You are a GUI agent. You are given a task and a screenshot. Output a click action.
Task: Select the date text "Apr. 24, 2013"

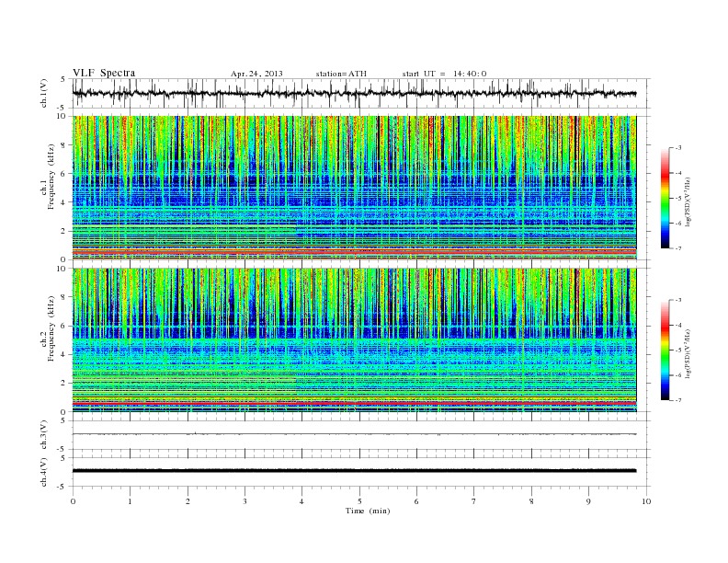[x=256, y=74]
